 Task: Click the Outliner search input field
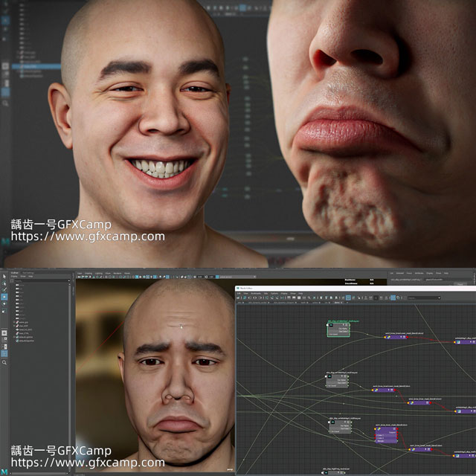click(x=41, y=281)
